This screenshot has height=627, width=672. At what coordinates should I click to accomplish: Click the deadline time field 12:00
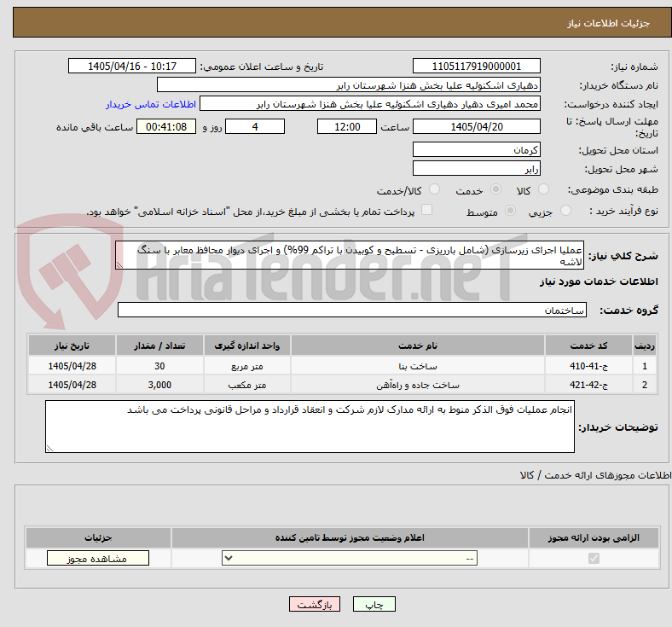[347, 126]
